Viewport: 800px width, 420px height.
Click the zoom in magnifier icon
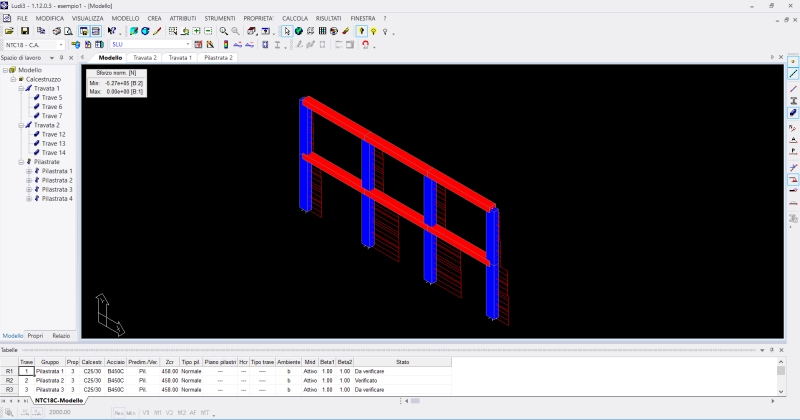pyautogui.click(x=223, y=31)
